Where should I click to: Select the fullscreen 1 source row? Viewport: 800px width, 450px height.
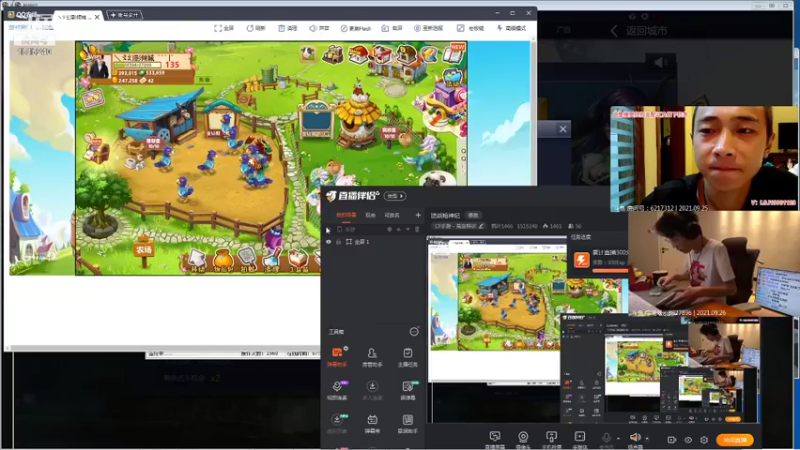373,242
